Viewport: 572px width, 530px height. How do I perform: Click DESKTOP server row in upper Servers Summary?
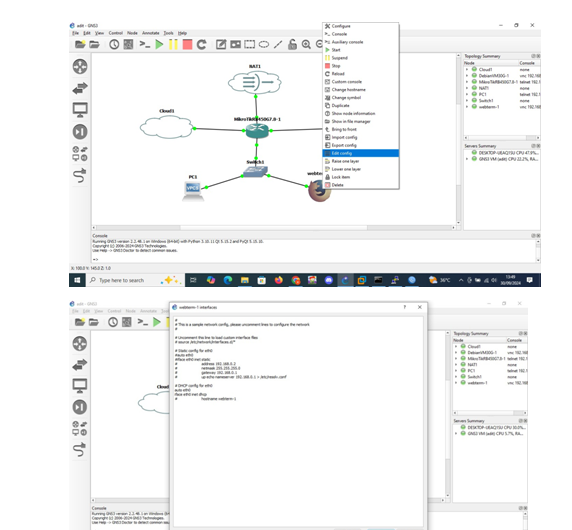pyautogui.click(x=502, y=153)
